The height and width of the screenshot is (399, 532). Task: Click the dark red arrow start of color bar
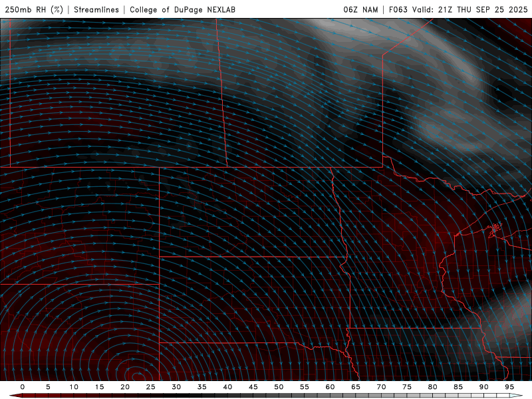point(15,396)
